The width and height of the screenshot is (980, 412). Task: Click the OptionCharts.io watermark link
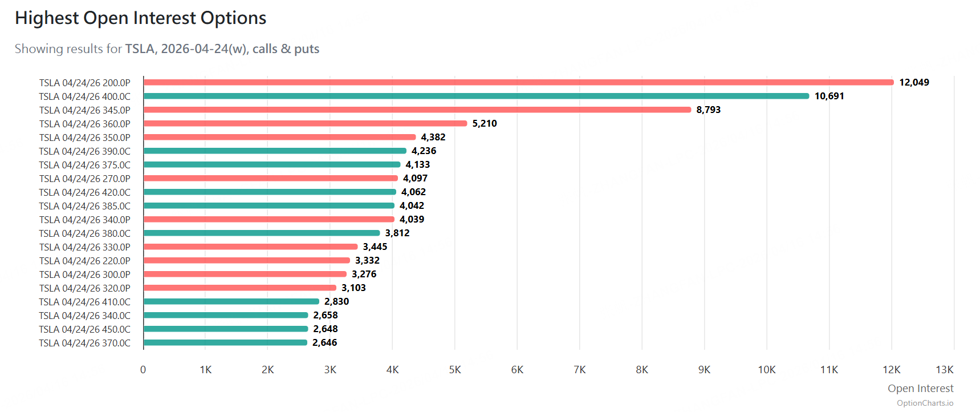924,403
